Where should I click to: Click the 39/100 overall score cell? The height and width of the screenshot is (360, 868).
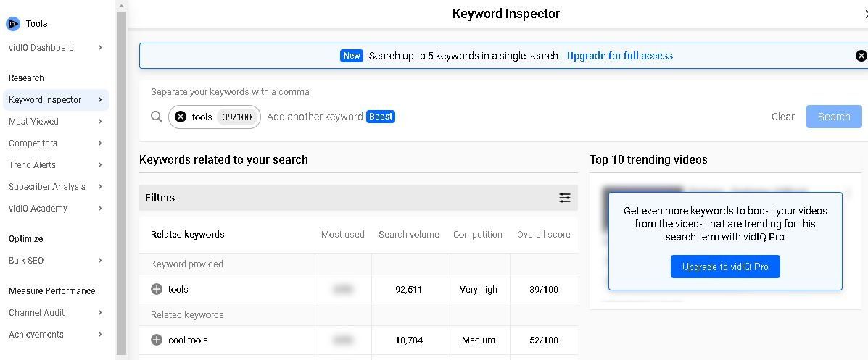point(544,289)
